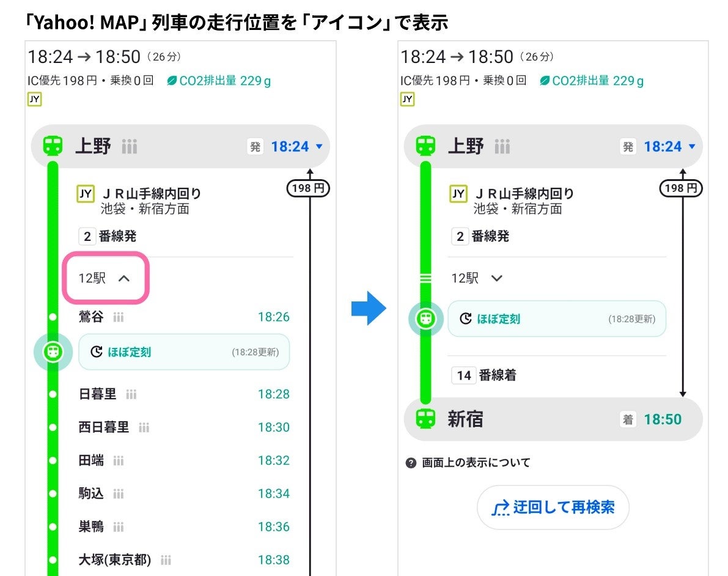Click 上野 station name in left panel

(93, 146)
